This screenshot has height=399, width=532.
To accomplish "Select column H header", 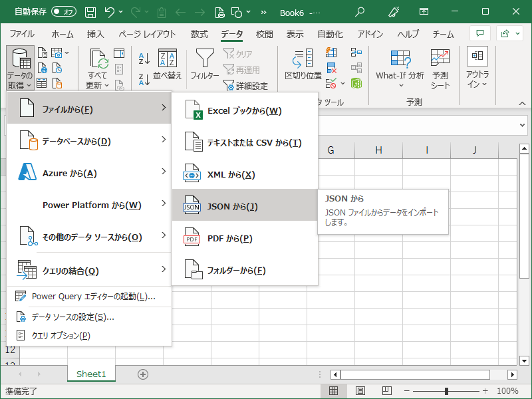I will (x=378, y=150).
